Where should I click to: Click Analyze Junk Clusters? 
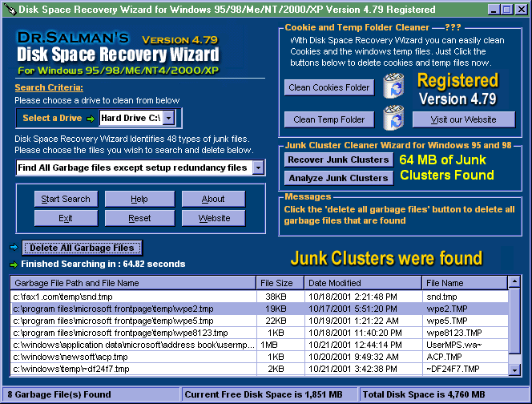tap(339, 178)
